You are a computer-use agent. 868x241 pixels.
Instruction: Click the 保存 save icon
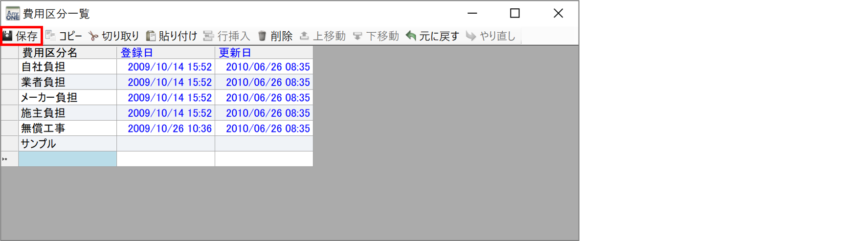pos(8,36)
